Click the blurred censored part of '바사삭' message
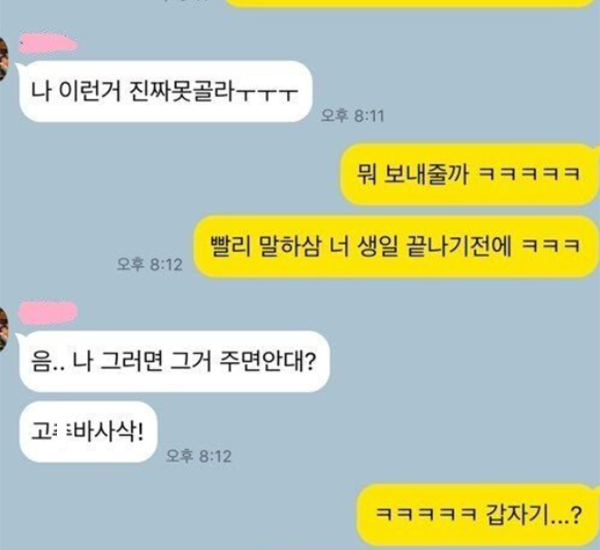This screenshot has width=600, height=550. pos(62,432)
